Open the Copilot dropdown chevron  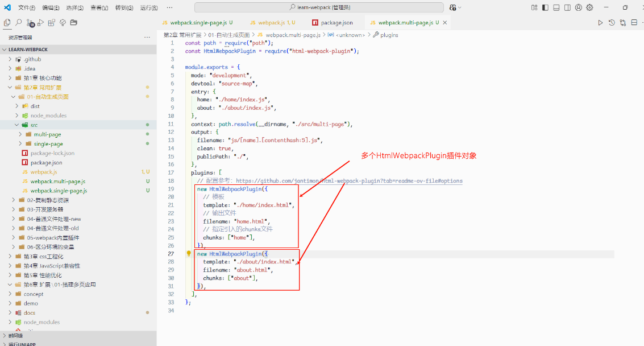[x=460, y=7]
